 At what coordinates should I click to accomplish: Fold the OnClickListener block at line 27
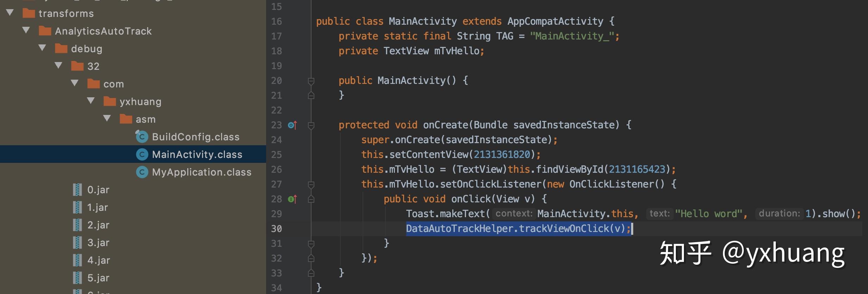(x=311, y=184)
